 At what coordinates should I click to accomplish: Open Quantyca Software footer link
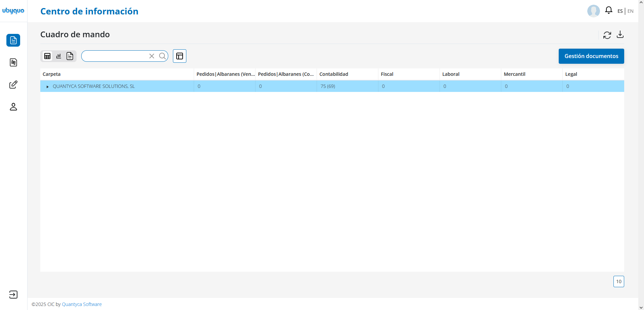[82, 304]
